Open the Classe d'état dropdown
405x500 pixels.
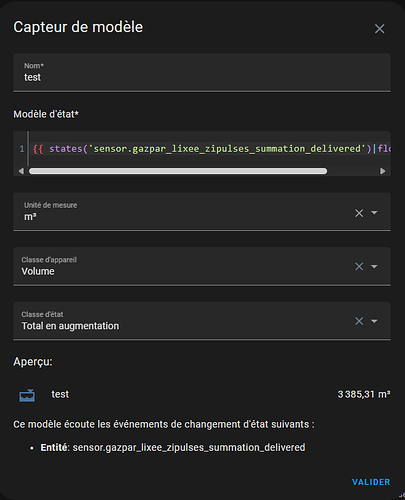point(374,321)
